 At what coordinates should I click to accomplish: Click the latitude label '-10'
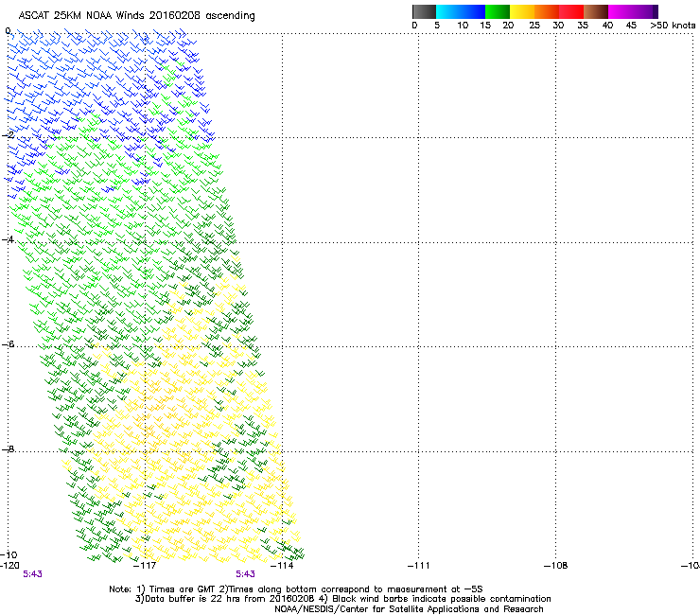point(9,554)
